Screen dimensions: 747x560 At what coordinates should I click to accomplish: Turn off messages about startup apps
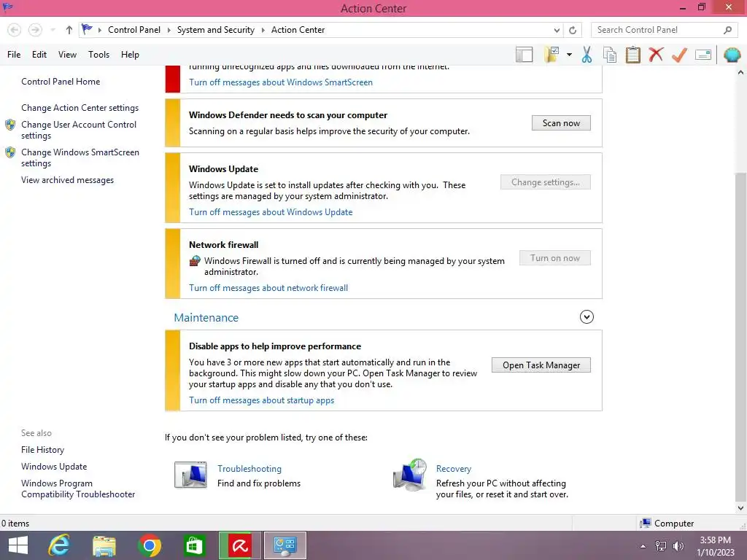pos(262,400)
